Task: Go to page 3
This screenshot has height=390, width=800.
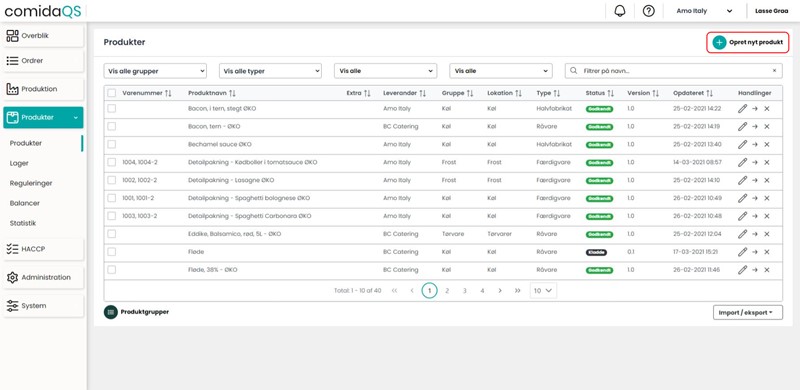Action: (x=464, y=290)
